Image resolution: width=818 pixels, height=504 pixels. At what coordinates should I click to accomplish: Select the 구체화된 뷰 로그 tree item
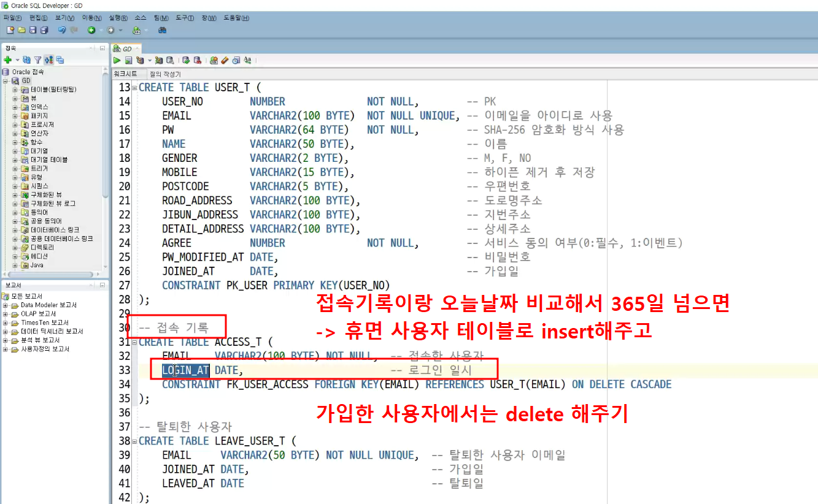(53, 203)
